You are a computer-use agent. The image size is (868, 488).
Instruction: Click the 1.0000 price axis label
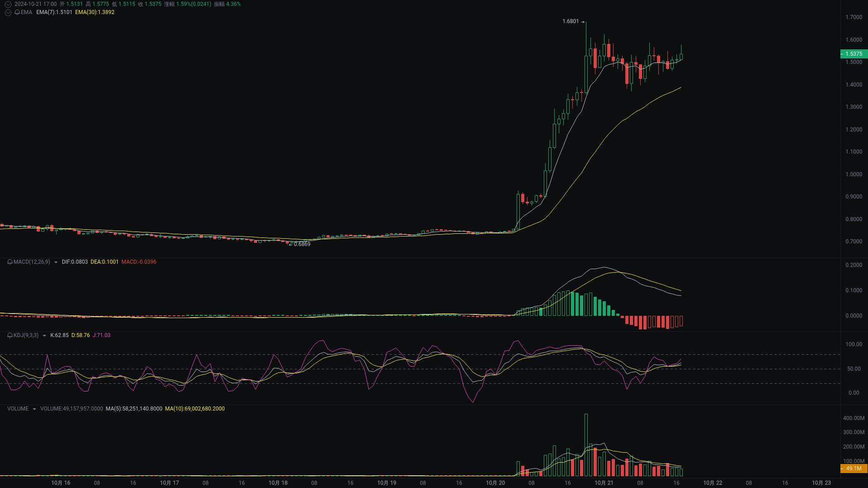click(x=854, y=174)
